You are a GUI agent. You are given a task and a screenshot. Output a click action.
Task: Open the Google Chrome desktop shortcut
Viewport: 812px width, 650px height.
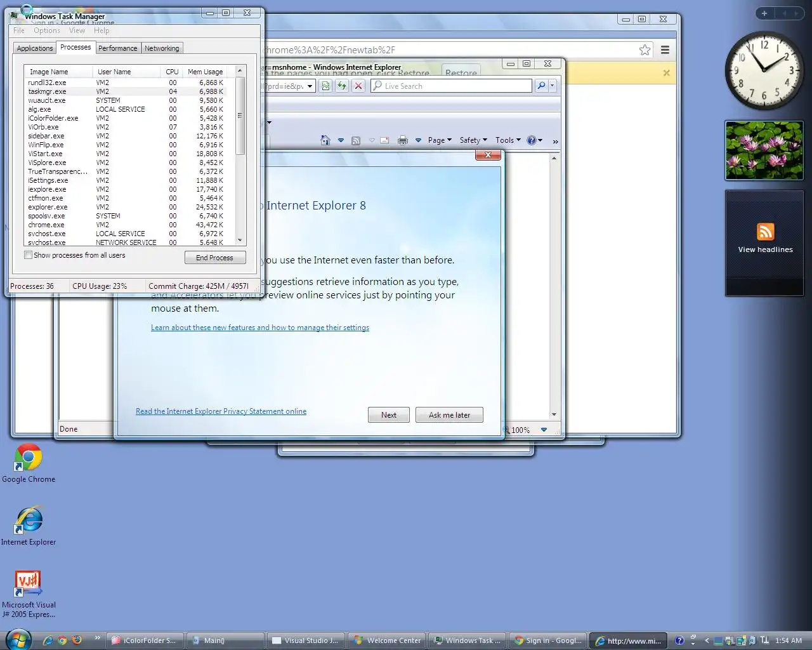[x=29, y=463]
